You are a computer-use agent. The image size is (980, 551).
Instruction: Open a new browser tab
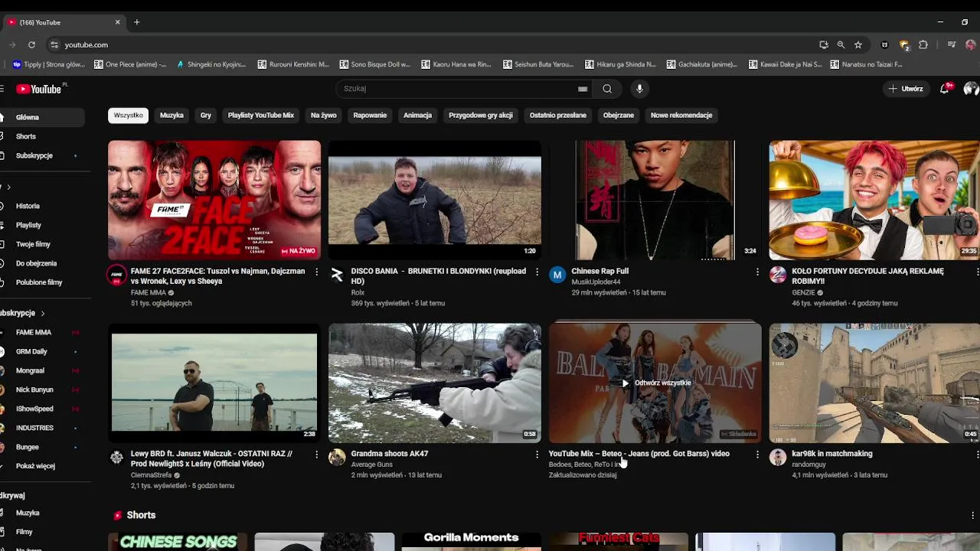click(x=137, y=22)
